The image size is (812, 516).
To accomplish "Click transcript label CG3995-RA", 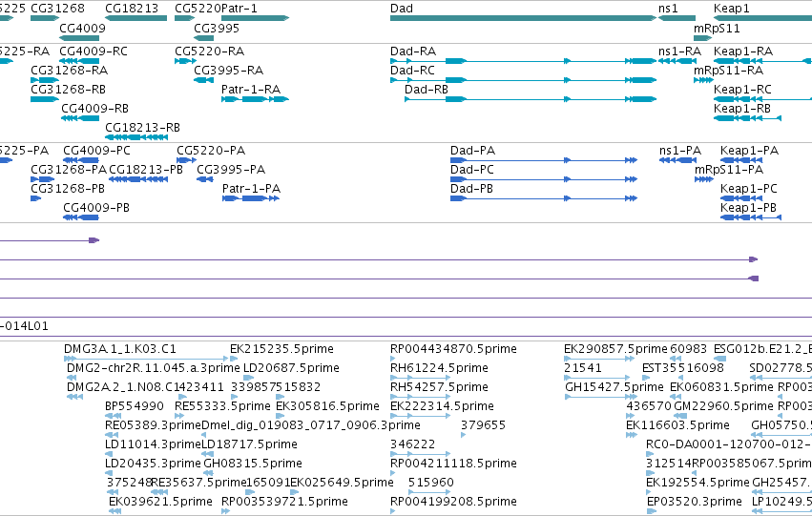I will pyautogui.click(x=228, y=71).
